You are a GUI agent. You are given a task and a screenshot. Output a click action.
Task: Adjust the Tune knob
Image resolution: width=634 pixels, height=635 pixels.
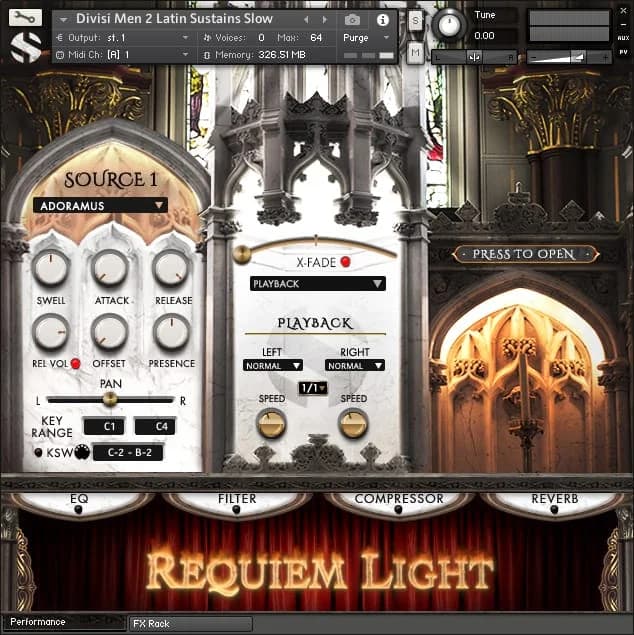coord(449,25)
